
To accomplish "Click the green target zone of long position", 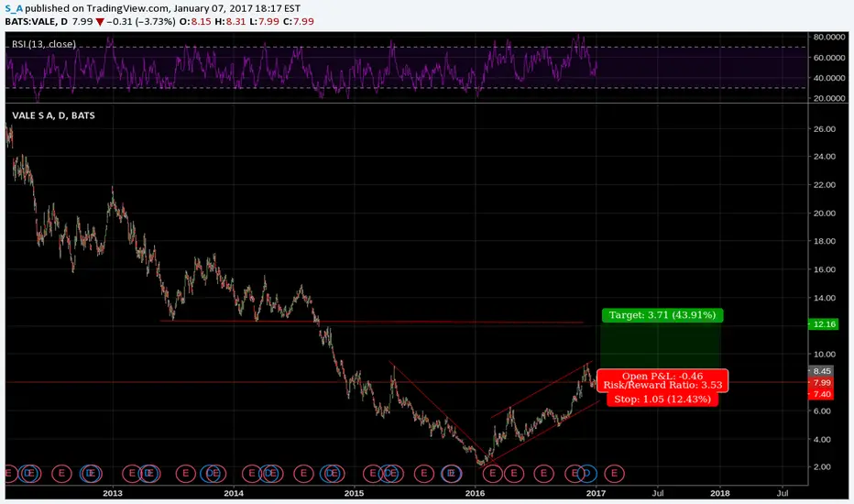I will point(662,346).
